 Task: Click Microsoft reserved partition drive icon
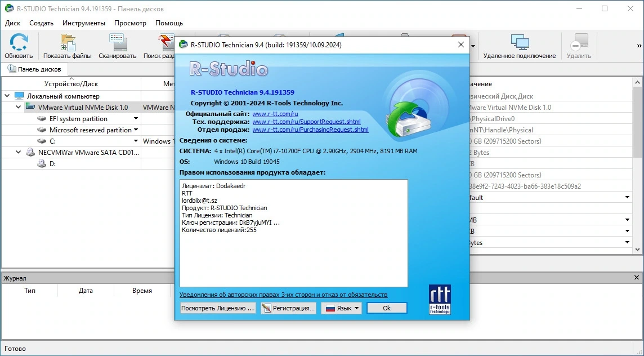pyautogui.click(x=42, y=130)
